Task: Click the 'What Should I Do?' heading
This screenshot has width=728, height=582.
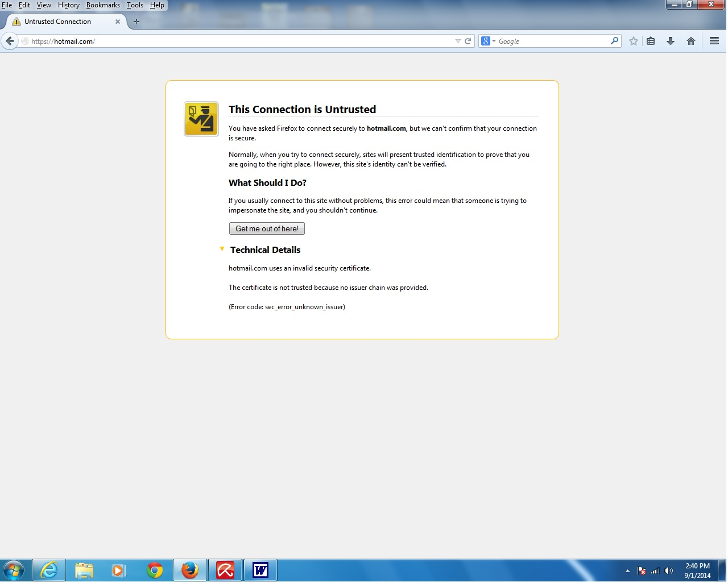Action: pos(267,183)
